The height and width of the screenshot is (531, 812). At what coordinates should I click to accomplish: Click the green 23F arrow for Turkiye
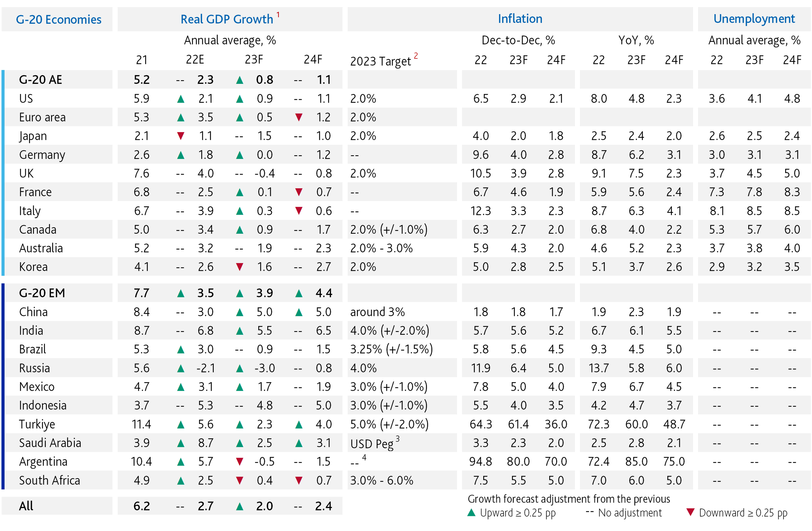click(240, 424)
